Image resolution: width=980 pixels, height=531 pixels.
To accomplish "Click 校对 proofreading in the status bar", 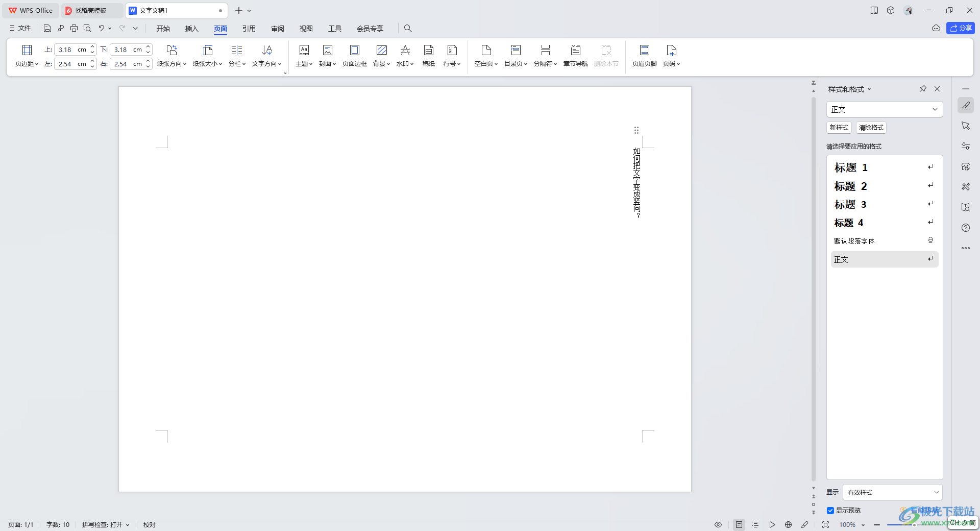I will coord(150,524).
